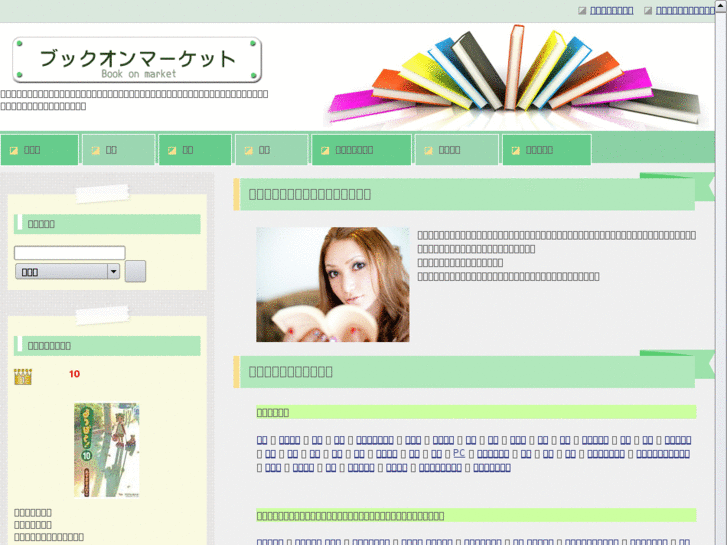Click the red "10" ranking title text
This screenshot has width=727, height=545.
[74, 374]
